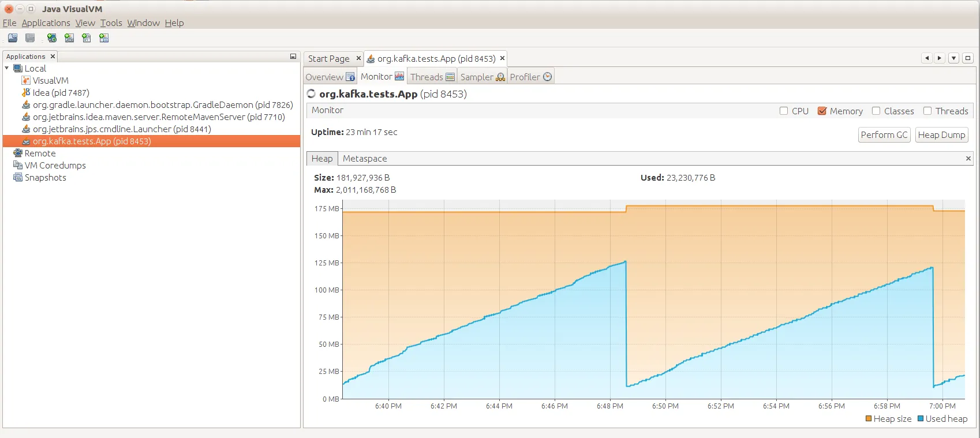Select the VisualVM application node
This screenshot has width=980, height=438.
[51, 81]
